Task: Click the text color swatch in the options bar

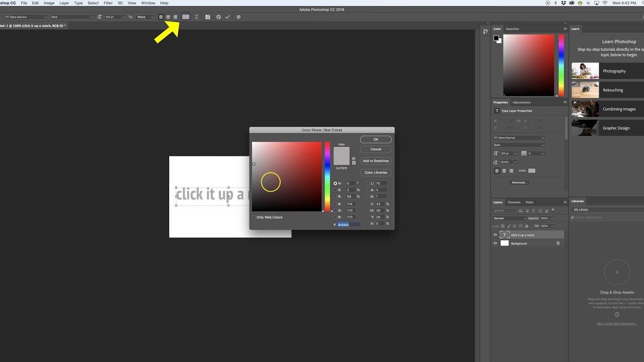Action: pos(186,17)
